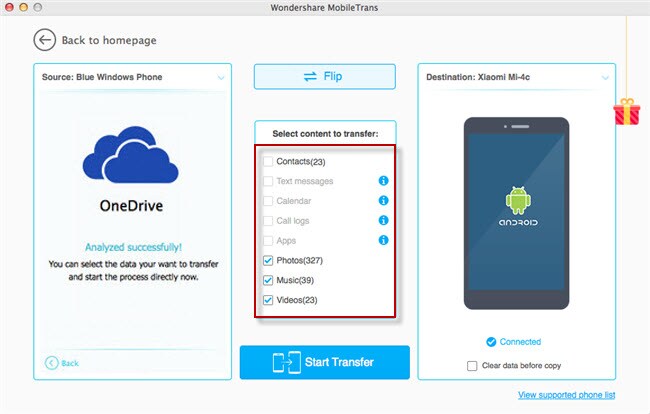Viewport: 650px width, 414px height.
Task: Click Start Transfer button
Action: [325, 362]
